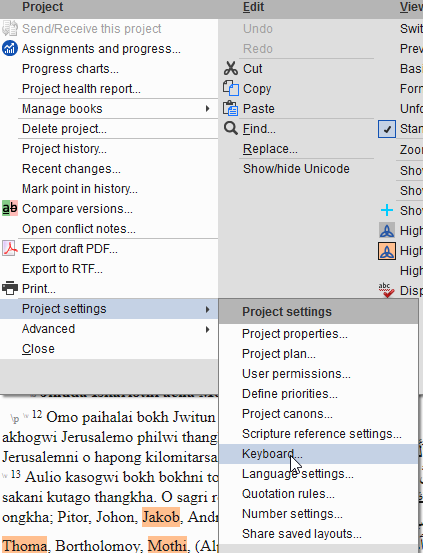Choose Project properties... entry
The height and width of the screenshot is (553, 423).
tap(295, 334)
